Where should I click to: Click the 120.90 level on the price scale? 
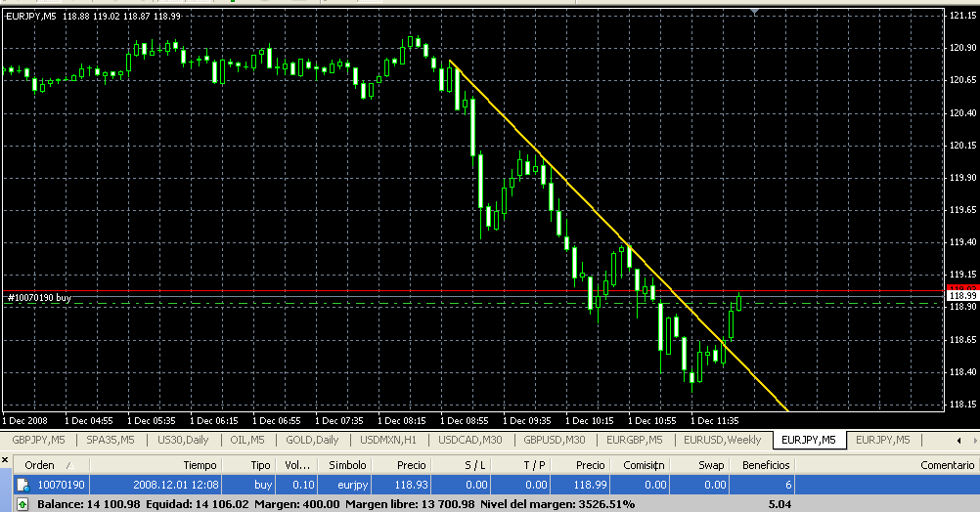tap(962, 48)
